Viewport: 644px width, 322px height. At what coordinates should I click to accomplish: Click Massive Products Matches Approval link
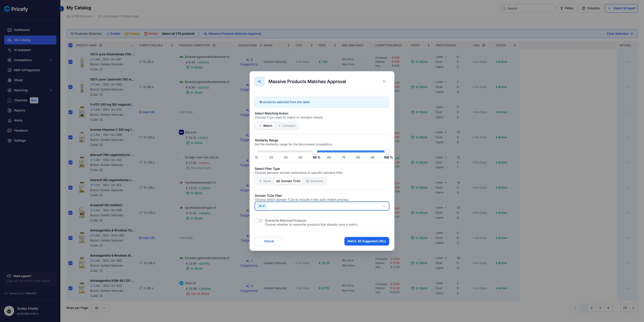tap(232, 34)
